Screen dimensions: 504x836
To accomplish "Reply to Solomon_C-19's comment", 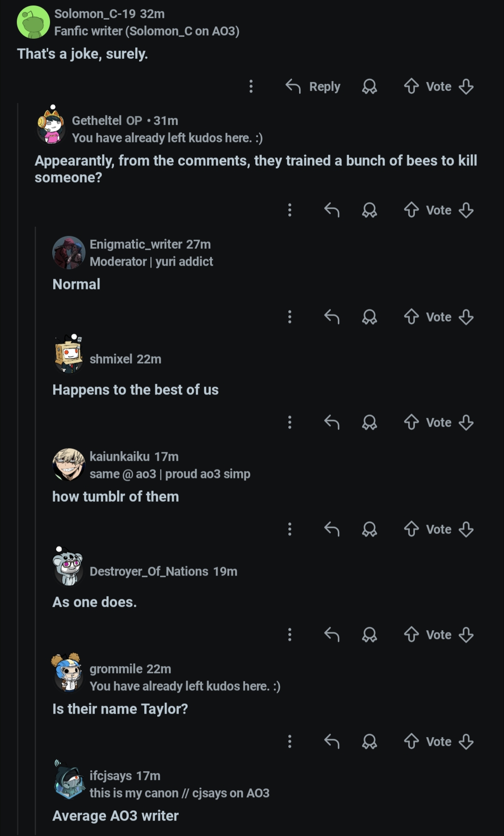I will point(313,86).
